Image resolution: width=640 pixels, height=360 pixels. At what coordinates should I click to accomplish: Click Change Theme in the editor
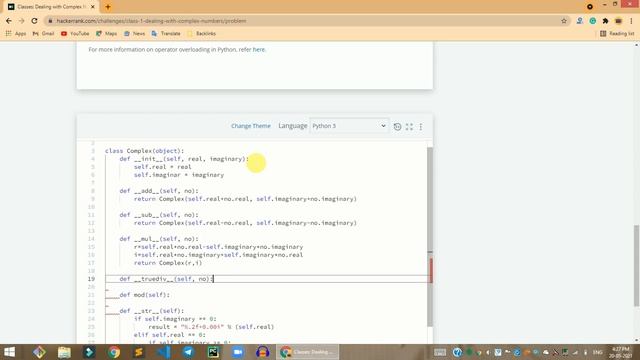click(251, 126)
